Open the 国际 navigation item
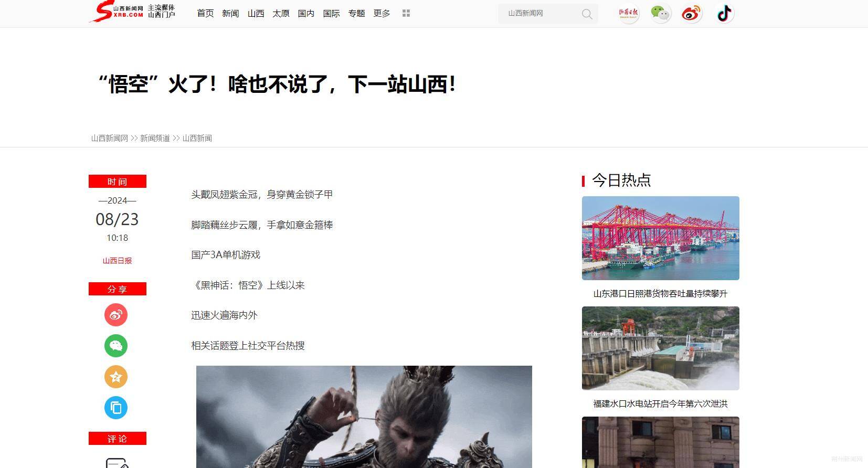The image size is (868, 468). click(x=331, y=13)
